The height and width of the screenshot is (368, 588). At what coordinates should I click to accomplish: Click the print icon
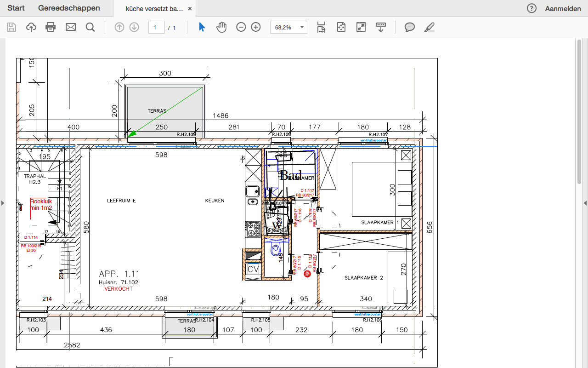click(x=51, y=27)
